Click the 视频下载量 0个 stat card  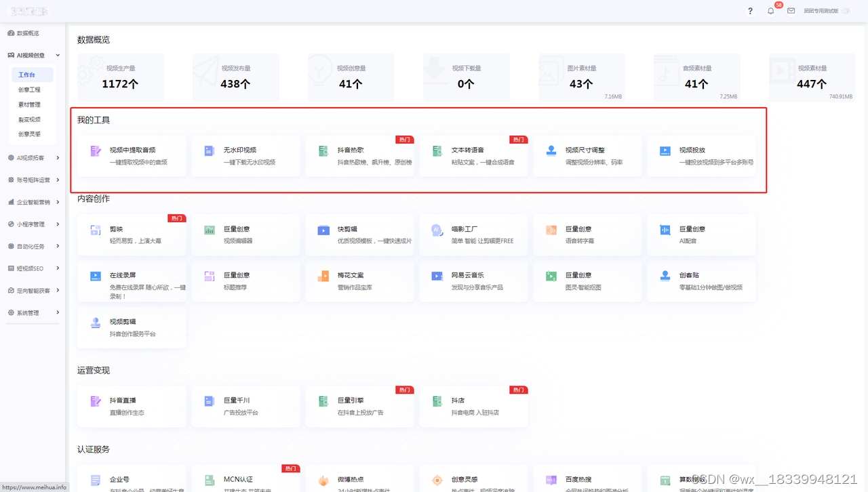click(x=467, y=78)
